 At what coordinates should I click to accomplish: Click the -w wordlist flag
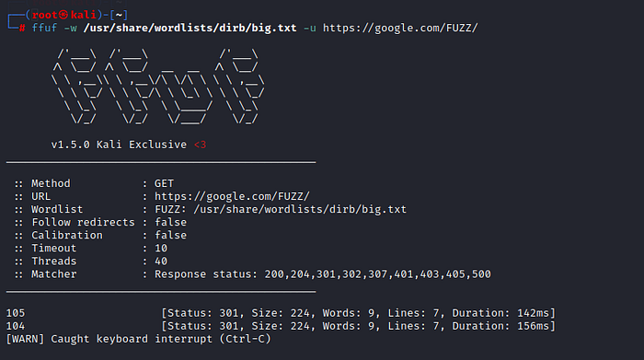pos(70,28)
